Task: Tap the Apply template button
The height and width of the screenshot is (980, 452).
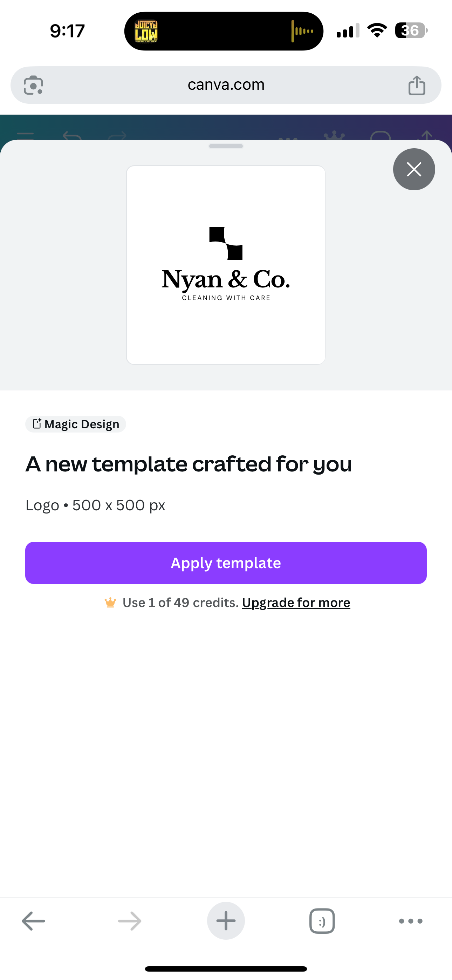Action: click(x=226, y=563)
